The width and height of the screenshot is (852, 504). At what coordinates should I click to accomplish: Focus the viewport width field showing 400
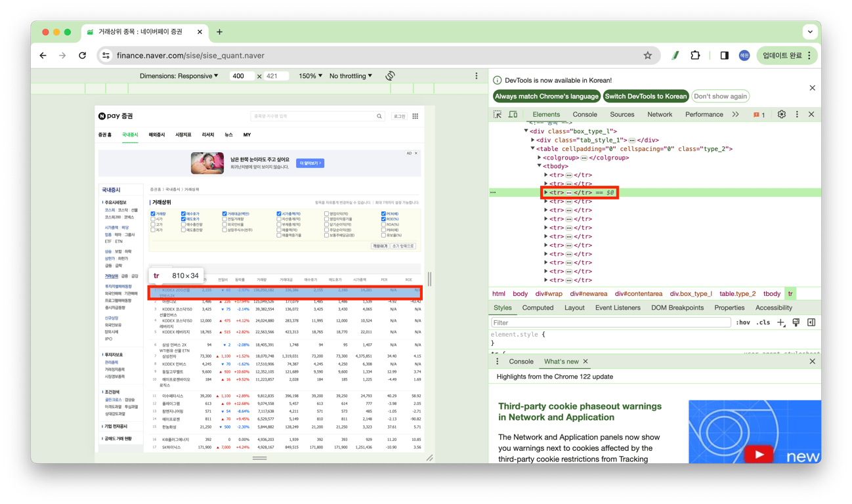pos(242,76)
